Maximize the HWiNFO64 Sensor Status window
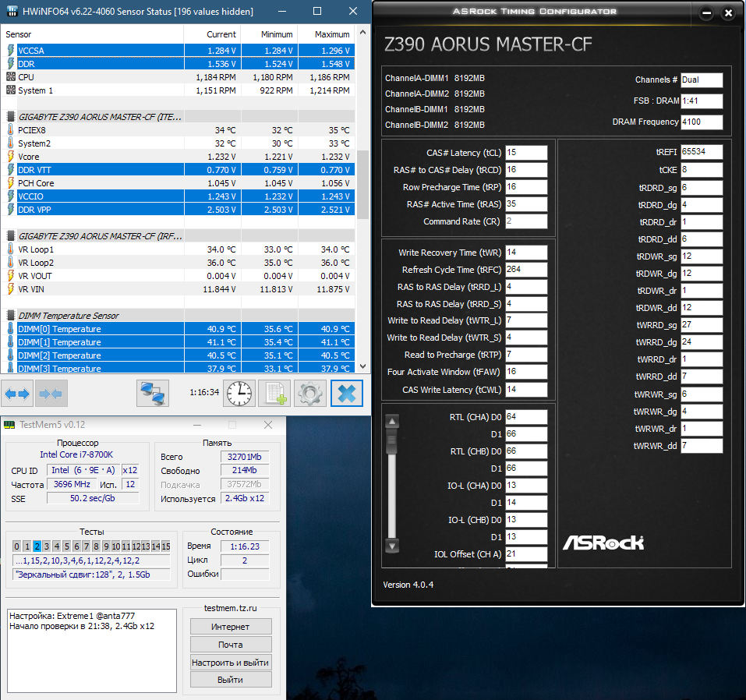Image resolution: width=746 pixels, height=700 pixels. pyautogui.click(x=317, y=11)
